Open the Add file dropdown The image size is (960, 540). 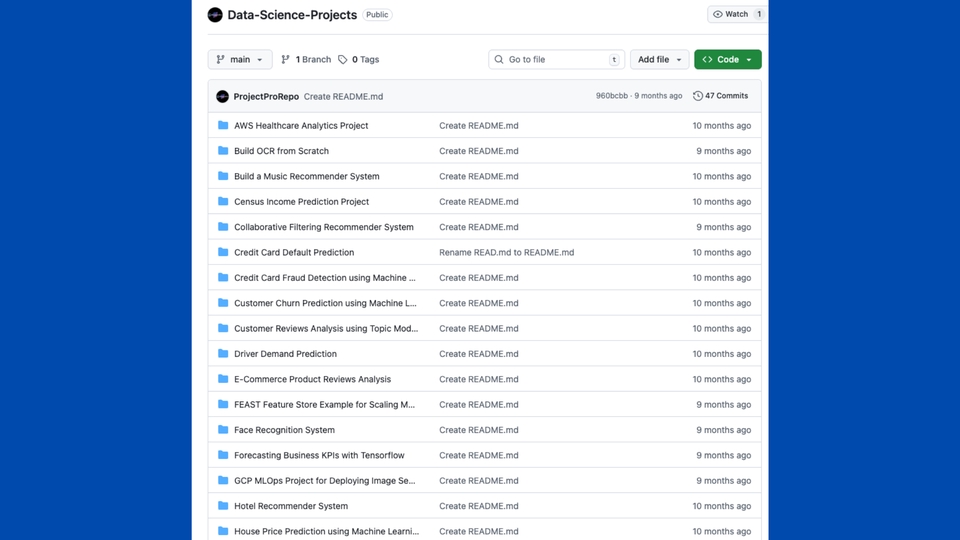pos(659,59)
